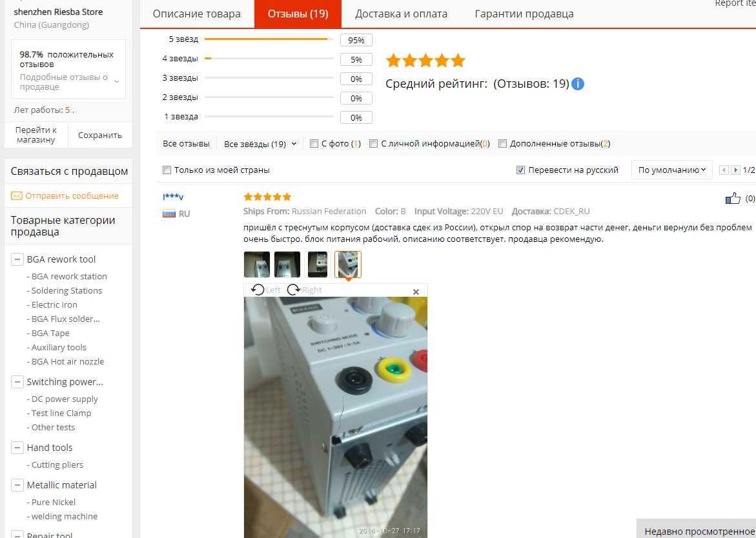Click the blue rating info icon

578,84
